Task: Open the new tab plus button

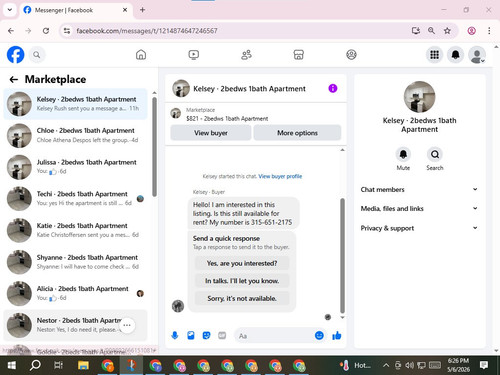Action: click(142, 10)
